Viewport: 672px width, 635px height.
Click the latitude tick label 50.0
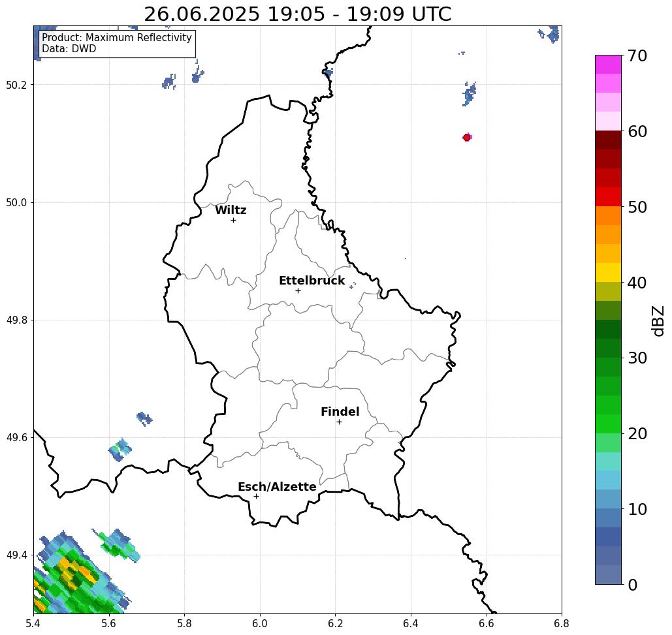coord(16,202)
